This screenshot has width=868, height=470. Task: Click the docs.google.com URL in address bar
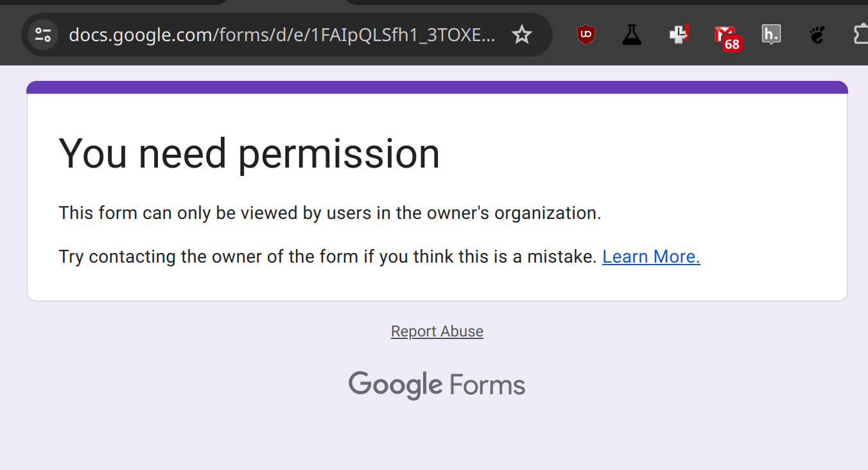click(282, 35)
